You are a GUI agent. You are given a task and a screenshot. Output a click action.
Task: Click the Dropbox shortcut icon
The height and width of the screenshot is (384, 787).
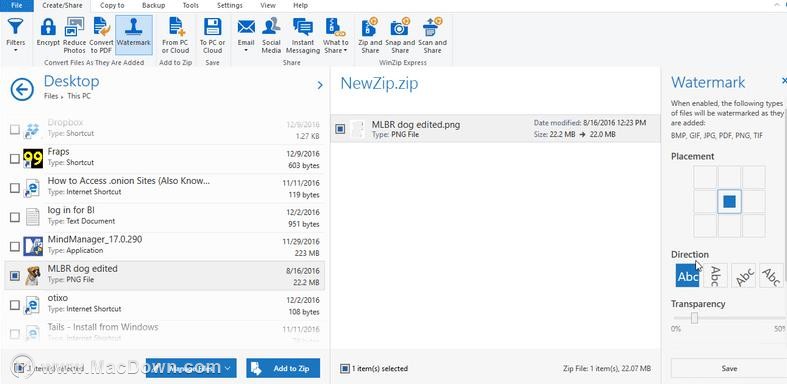coord(33,130)
